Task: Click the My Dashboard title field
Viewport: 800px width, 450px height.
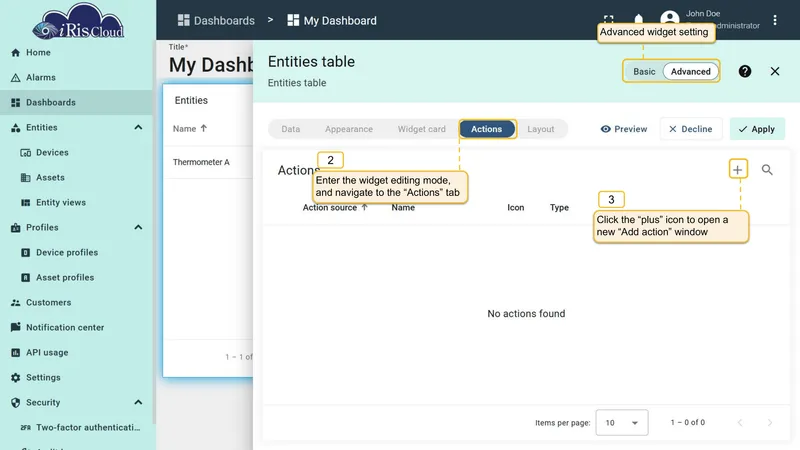Action: (211, 65)
